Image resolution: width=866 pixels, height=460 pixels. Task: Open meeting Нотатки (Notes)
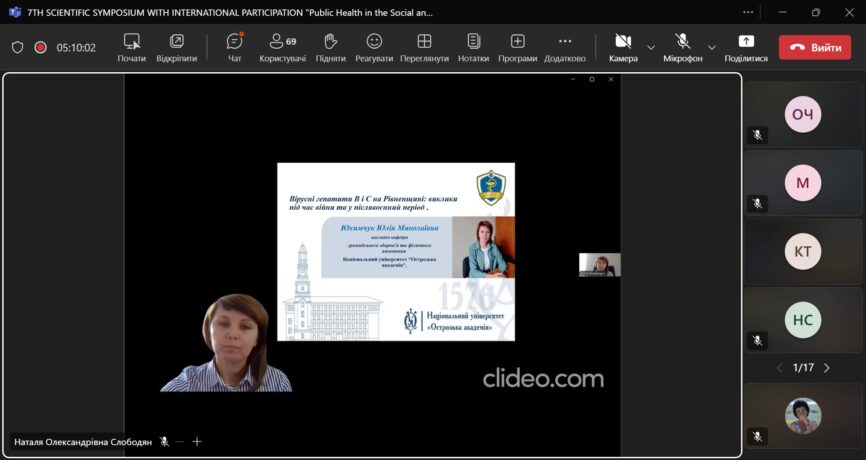click(x=473, y=47)
